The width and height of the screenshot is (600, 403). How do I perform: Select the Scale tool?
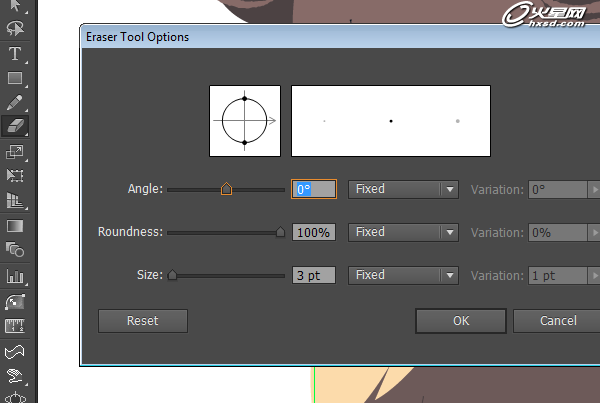coord(15,152)
